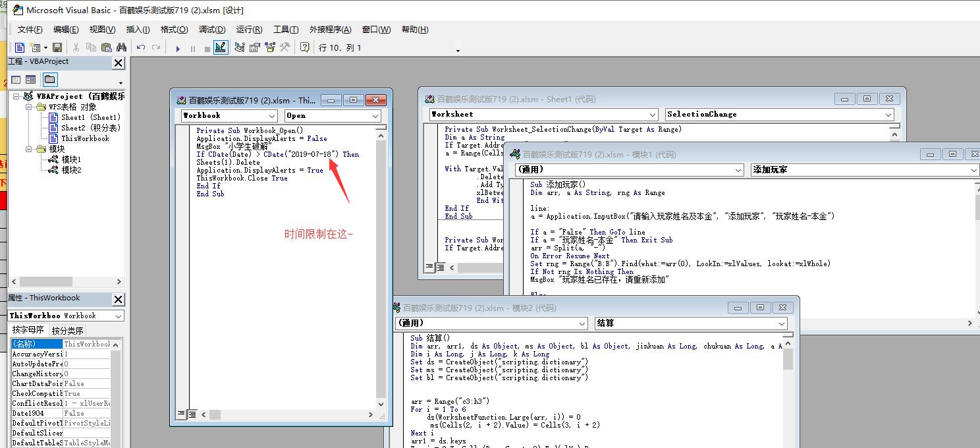Toggle the Design Mode toolbar icon
980x448 pixels.
coord(221,47)
